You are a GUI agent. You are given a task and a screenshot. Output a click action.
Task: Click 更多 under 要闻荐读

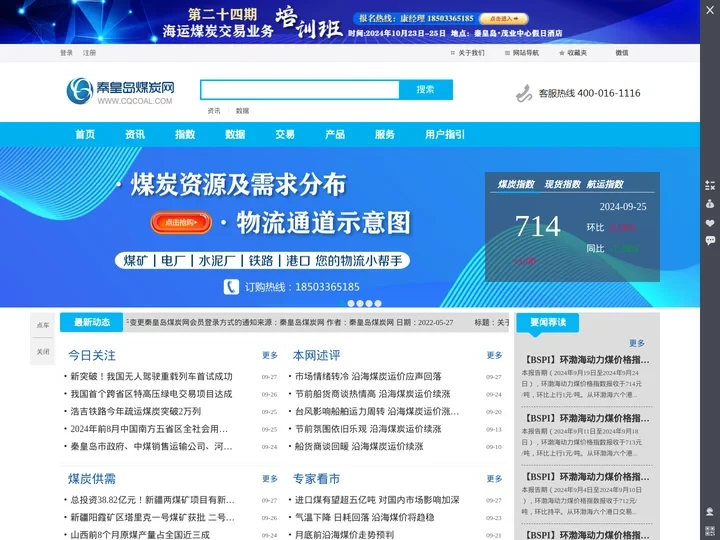pyautogui.click(x=637, y=343)
